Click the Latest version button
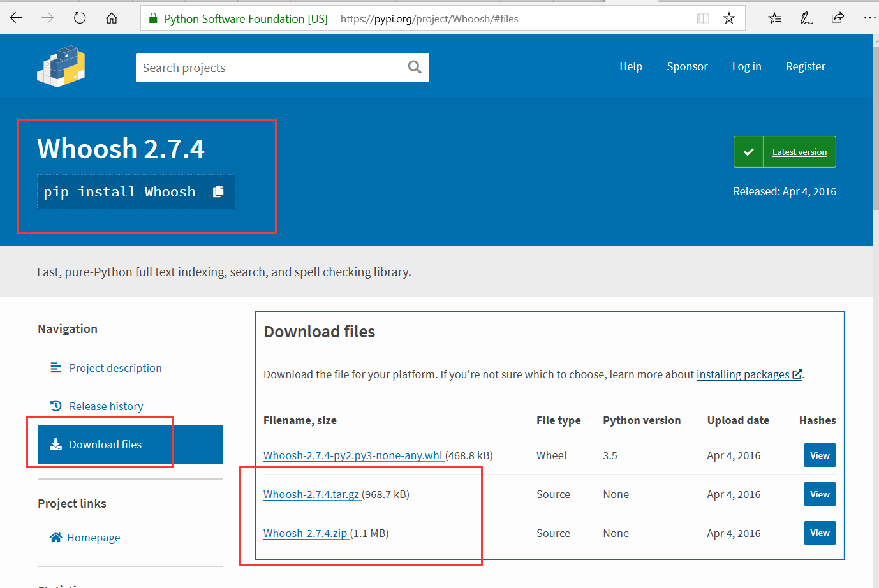The width and height of the screenshot is (879, 588). [x=785, y=152]
